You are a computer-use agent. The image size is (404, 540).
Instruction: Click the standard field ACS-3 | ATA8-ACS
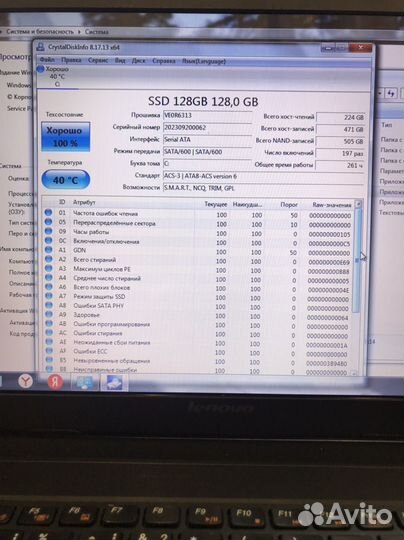coord(263,176)
